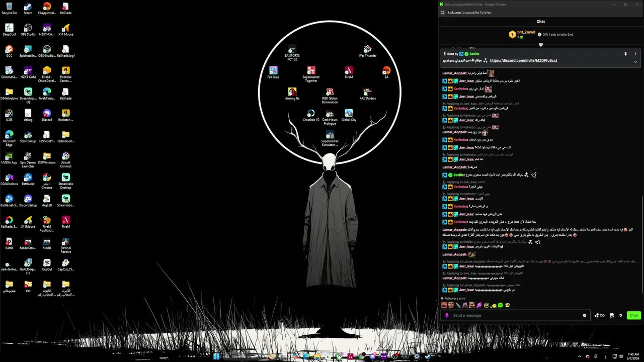Open Supermarket Simulator desktop icon
The image size is (644, 362).
330,138
